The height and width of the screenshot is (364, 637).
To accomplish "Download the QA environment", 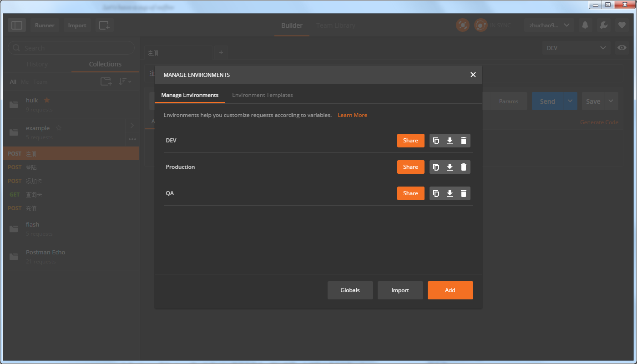I will tap(450, 193).
